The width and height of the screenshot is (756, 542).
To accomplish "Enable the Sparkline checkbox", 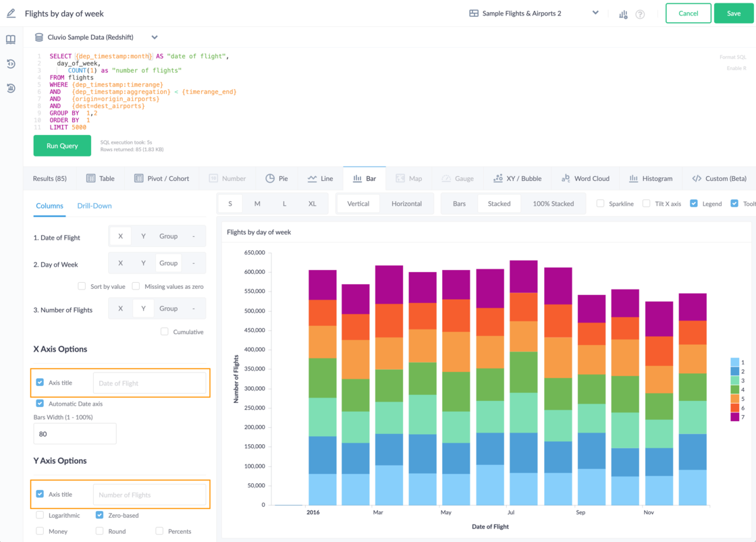I will click(600, 204).
